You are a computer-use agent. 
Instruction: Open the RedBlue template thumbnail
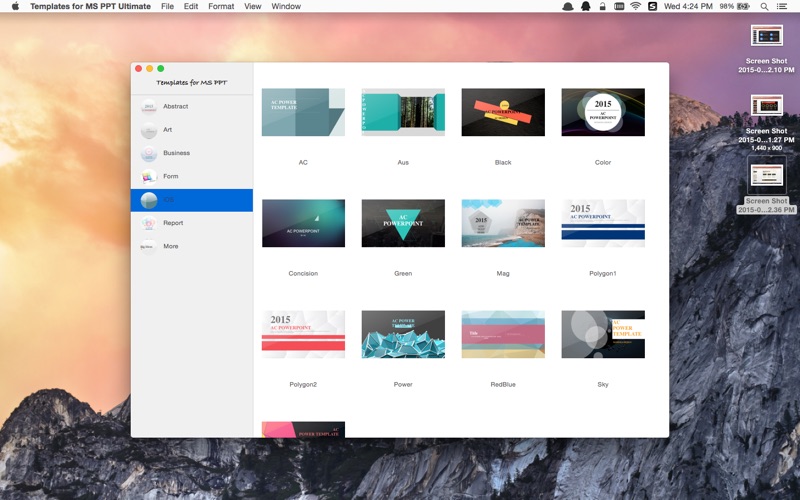click(503, 334)
